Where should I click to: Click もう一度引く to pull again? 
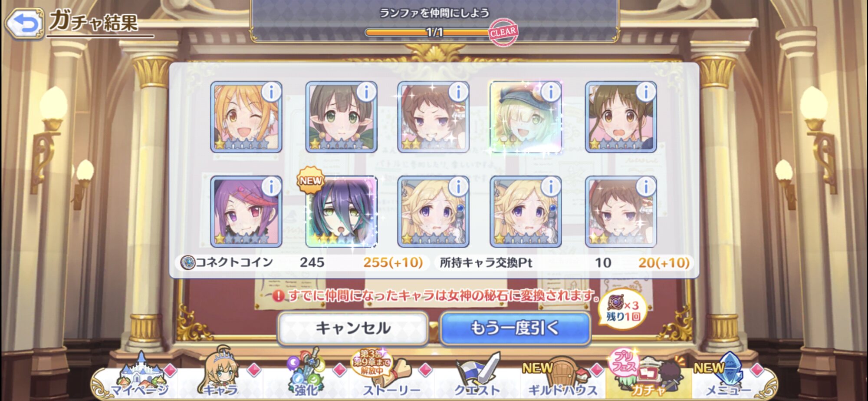pos(515,328)
